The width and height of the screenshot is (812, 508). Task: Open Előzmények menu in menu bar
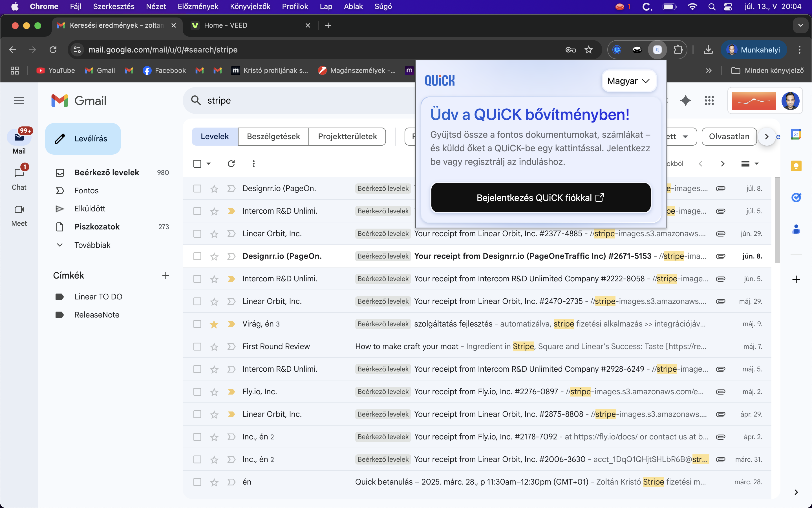coord(198,6)
